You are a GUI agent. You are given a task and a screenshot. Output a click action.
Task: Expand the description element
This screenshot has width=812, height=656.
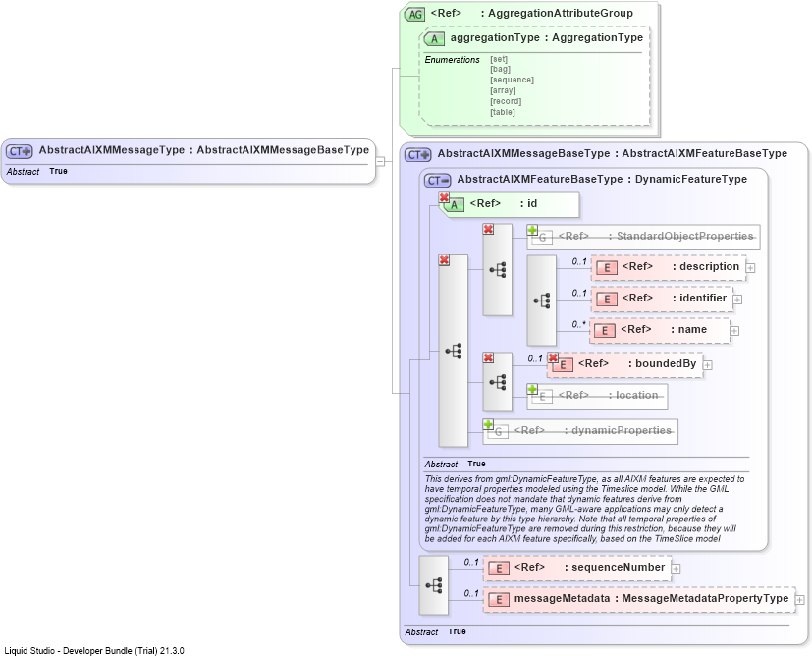tap(750, 268)
